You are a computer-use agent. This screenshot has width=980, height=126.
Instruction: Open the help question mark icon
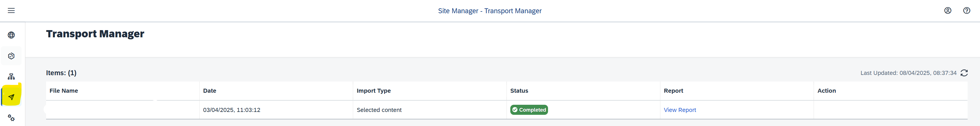pyautogui.click(x=967, y=11)
